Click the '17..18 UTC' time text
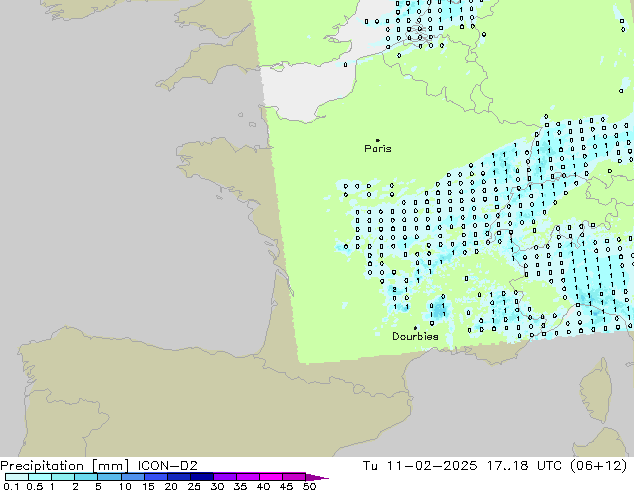This screenshot has width=634, height=490. click(x=524, y=466)
